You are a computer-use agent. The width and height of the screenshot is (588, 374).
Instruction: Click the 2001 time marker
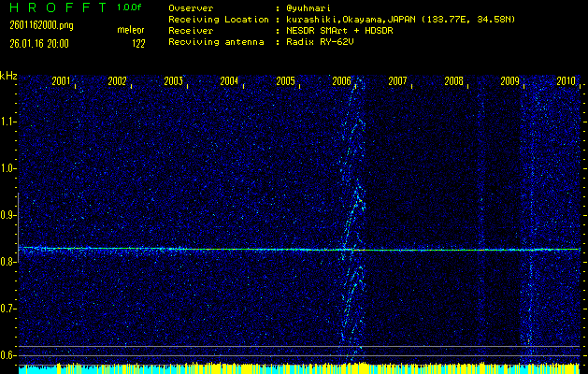(61, 82)
